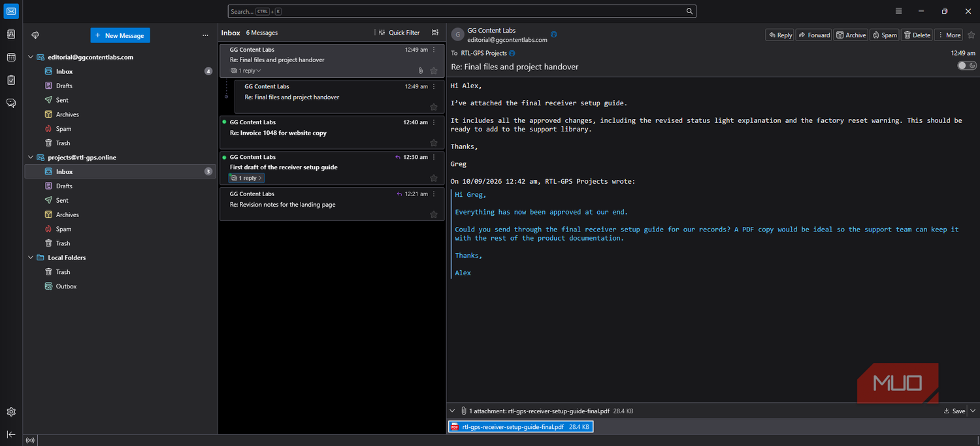
Task: Click the paperclip on top Final files message
Action: click(x=421, y=71)
